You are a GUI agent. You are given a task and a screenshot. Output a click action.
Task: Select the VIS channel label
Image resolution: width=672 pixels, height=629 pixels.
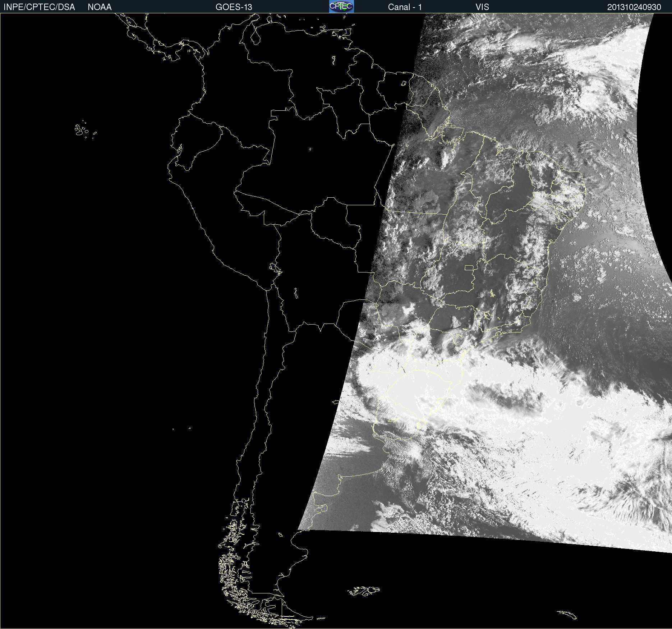[482, 7]
